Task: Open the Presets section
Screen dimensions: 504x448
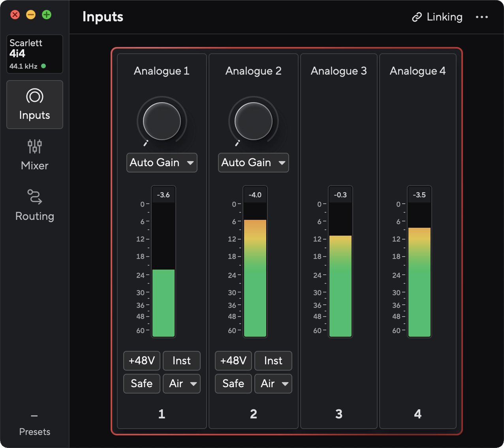Action: coord(35,425)
